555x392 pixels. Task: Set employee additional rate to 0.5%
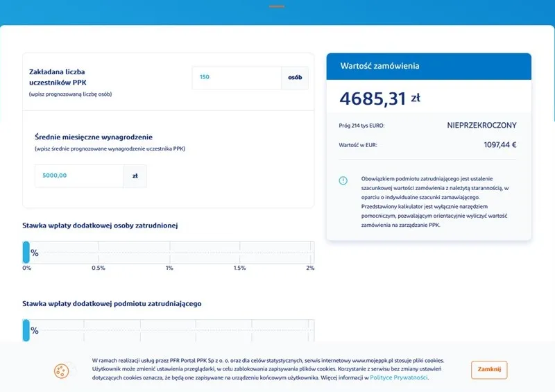[99, 253]
